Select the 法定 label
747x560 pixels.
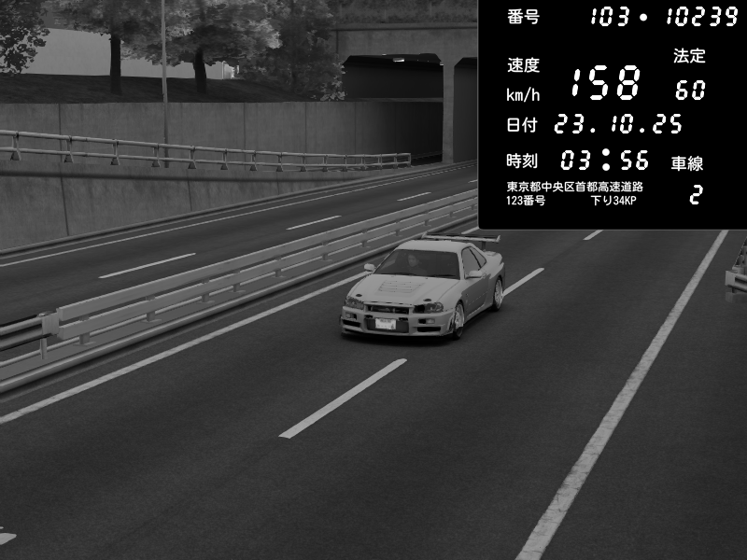(689, 56)
